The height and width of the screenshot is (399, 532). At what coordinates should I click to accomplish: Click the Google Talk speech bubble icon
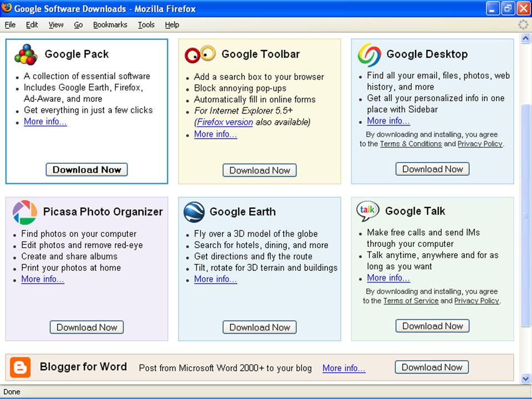click(x=368, y=211)
